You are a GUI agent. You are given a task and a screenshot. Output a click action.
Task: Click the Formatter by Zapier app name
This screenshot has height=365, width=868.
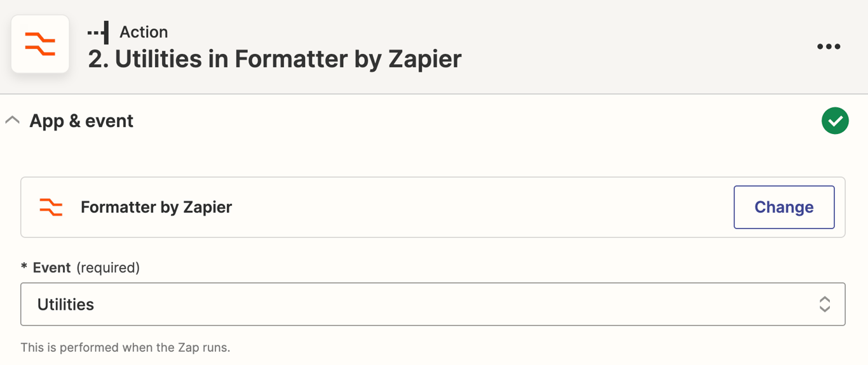[156, 207]
